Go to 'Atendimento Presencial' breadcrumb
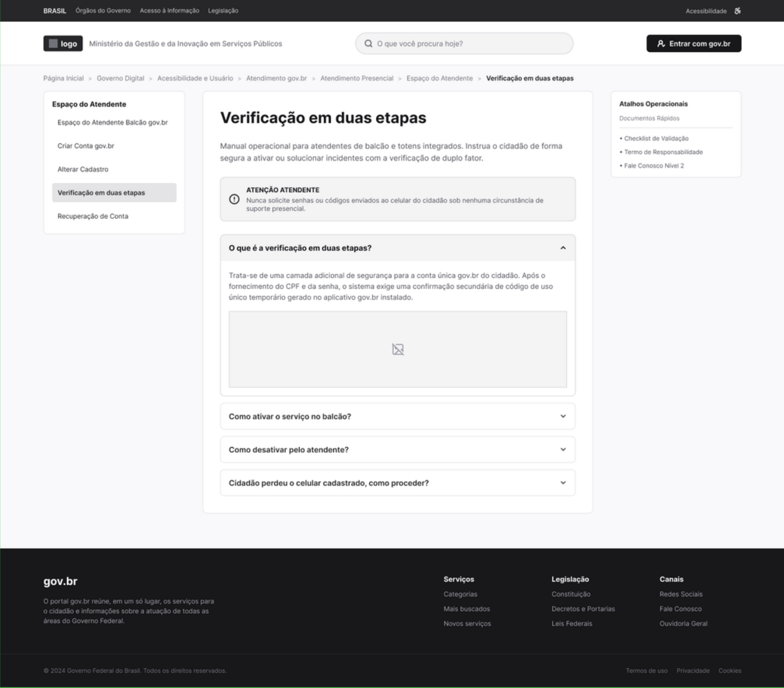784x688 pixels. click(357, 78)
